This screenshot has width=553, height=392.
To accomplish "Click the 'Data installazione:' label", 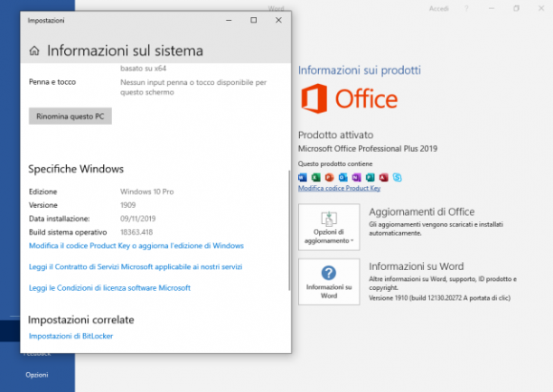I will (x=60, y=219).
